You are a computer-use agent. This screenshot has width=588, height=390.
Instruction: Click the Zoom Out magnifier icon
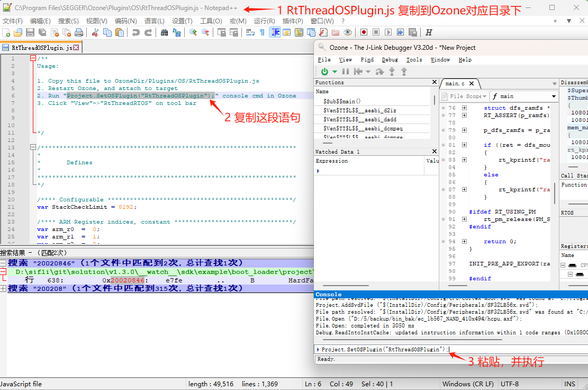coord(205,33)
